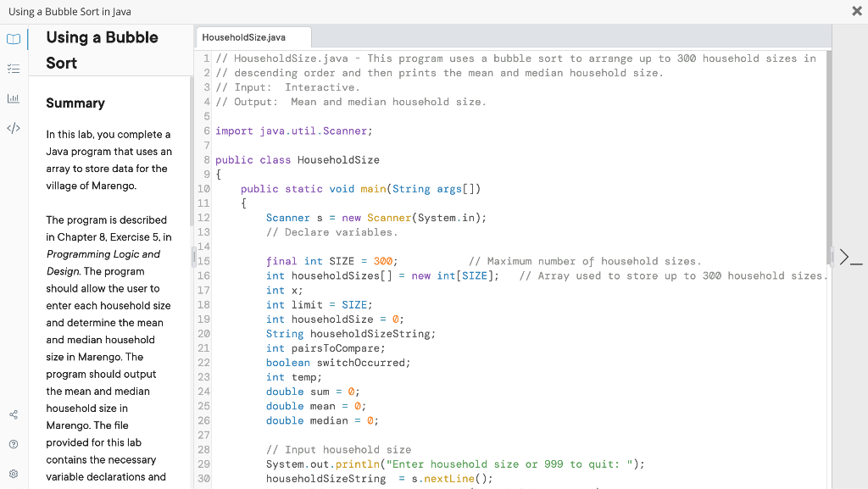View progress with the bar chart icon

click(14, 100)
